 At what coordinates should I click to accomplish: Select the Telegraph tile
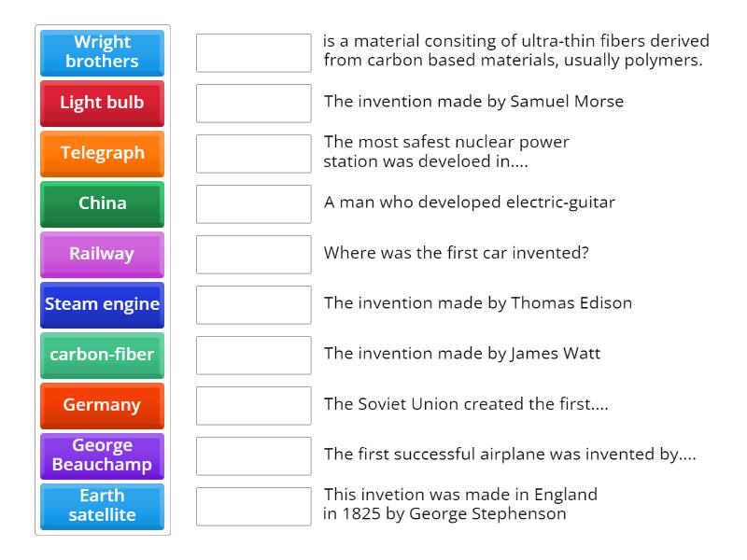click(102, 153)
